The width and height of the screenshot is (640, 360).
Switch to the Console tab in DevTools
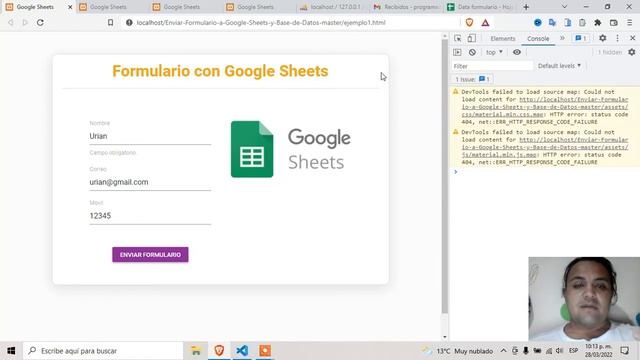pyautogui.click(x=538, y=38)
